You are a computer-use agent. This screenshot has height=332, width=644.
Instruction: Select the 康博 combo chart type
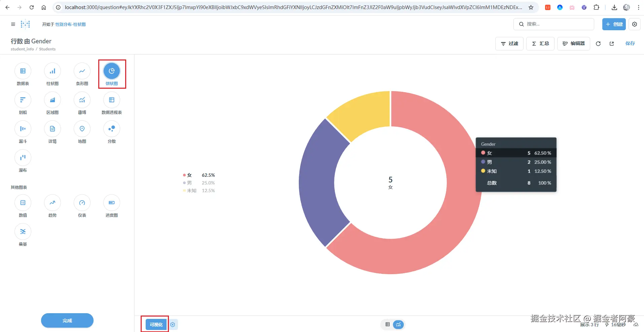coord(82,100)
